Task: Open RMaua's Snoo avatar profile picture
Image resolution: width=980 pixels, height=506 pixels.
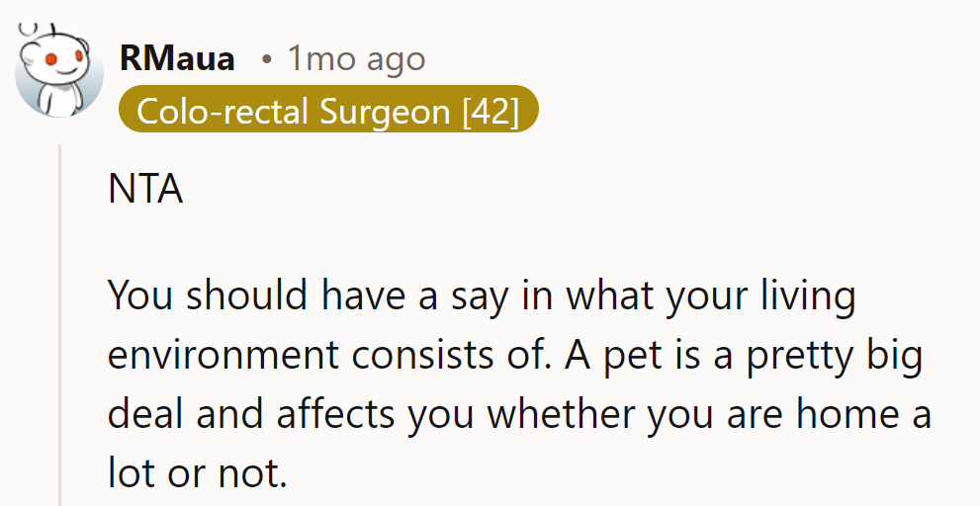Action: (x=59, y=70)
